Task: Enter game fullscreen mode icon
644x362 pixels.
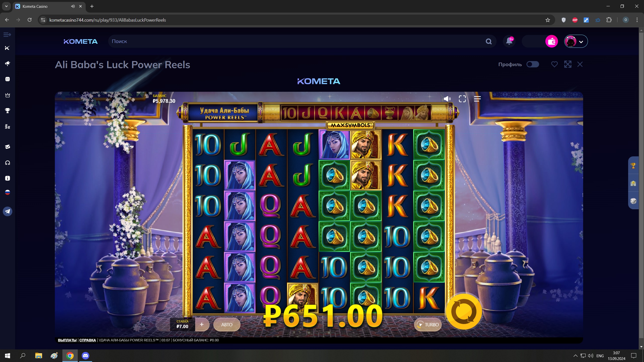Action: coord(462,99)
